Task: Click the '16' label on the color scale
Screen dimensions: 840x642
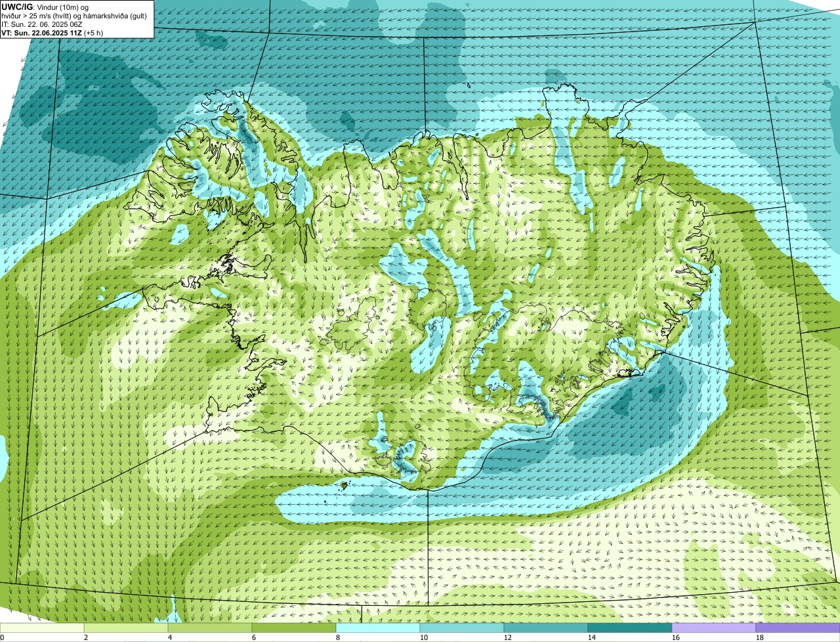Action: pyautogui.click(x=676, y=637)
